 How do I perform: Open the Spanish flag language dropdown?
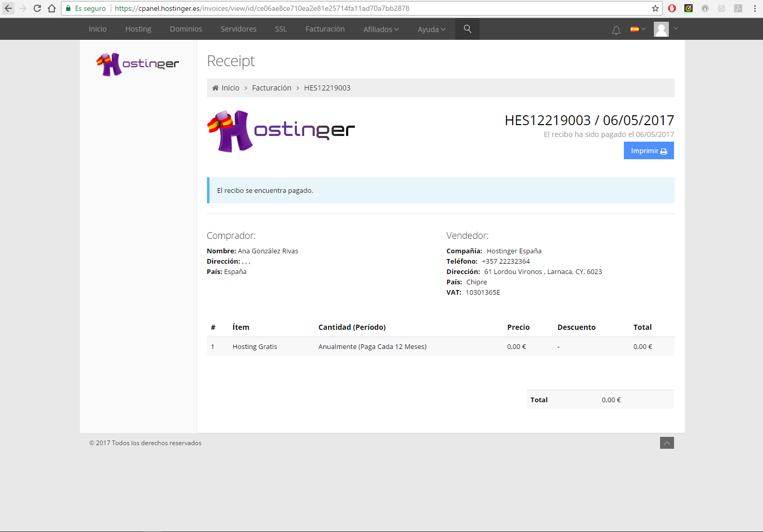[638, 29]
